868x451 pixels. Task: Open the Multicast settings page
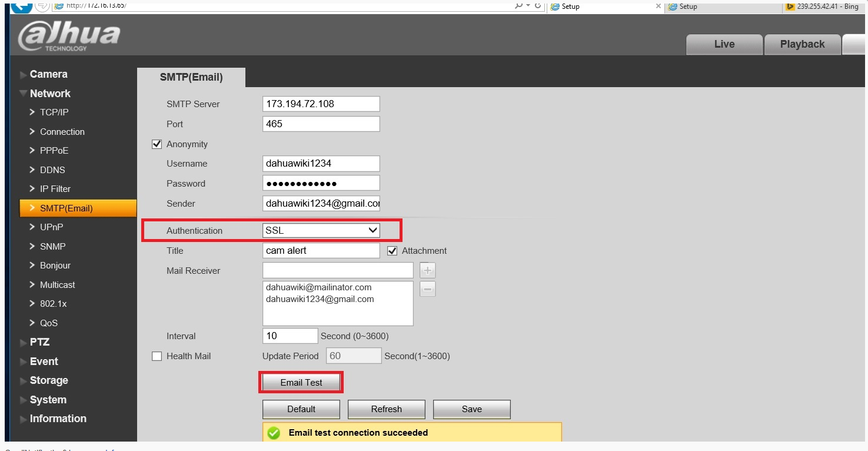[57, 285]
